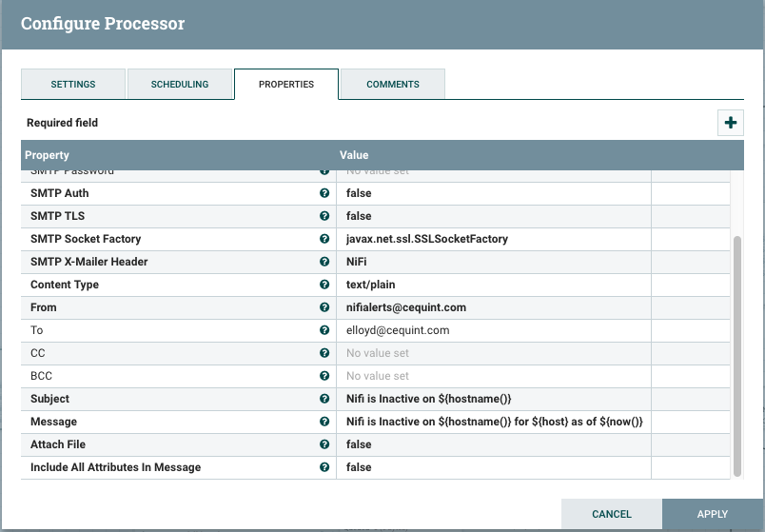Switch to the Settings tab
This screenshot has width=765, height=532.
point(73,85)
